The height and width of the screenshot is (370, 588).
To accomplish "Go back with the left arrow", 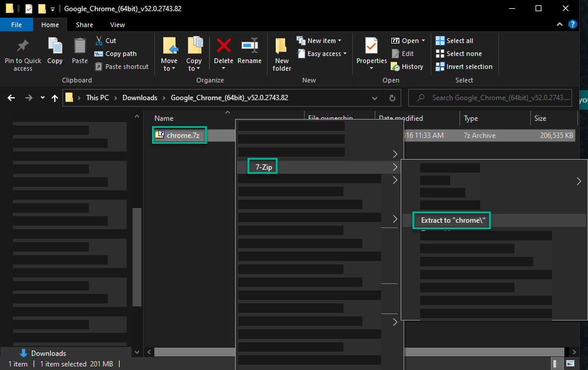I will point(11,98).
